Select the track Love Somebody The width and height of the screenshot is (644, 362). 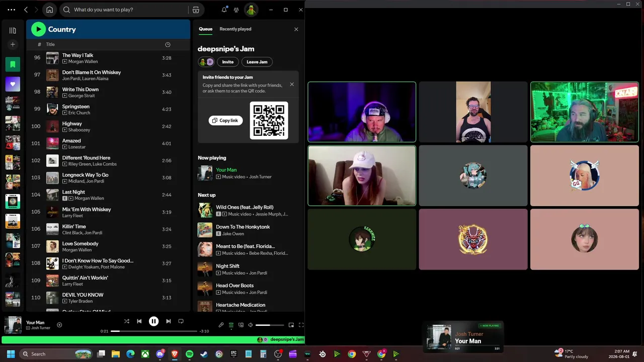108,246
